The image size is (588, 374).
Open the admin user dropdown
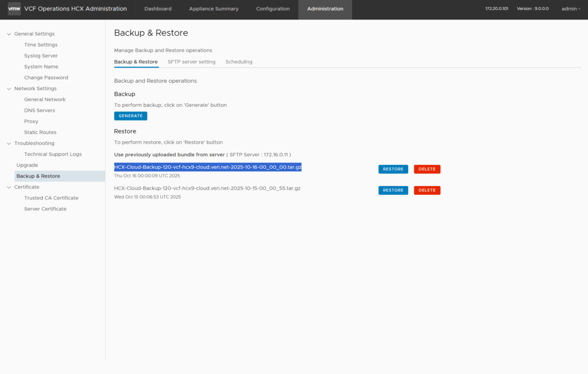coord(571,9)
